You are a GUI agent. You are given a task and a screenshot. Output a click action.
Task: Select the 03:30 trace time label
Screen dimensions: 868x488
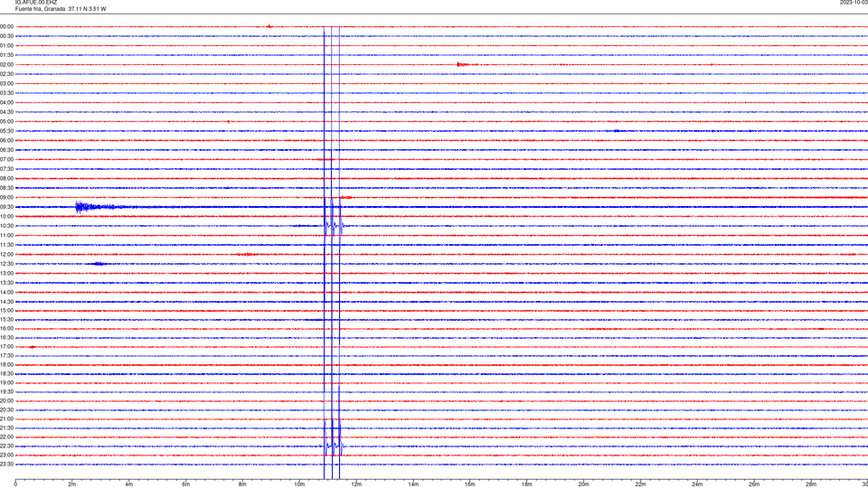[x=6, y=93]
